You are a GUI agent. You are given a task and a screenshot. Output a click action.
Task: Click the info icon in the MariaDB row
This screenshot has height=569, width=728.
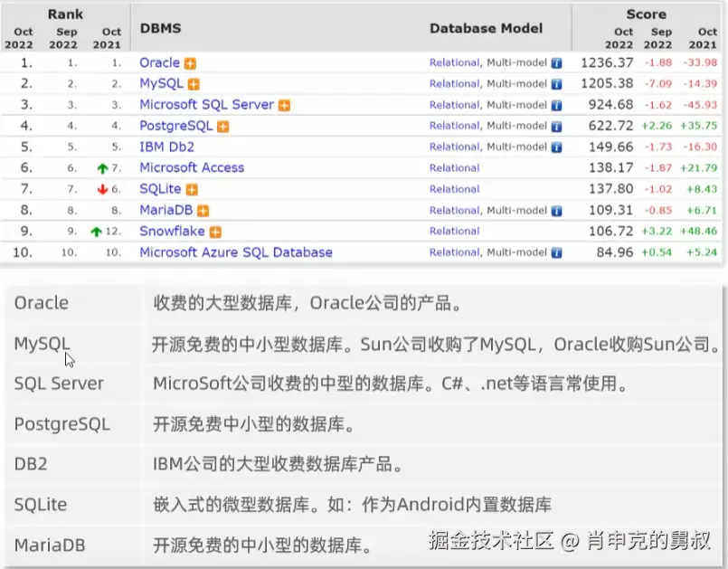[x=556, y=211]
